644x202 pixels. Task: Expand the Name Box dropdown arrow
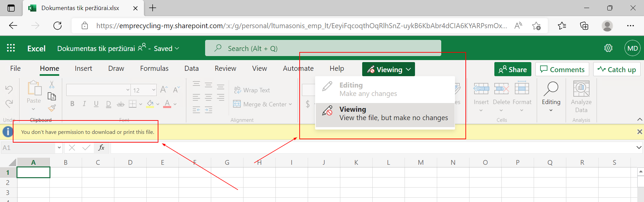pyautogui.click(x=59, y=148)
